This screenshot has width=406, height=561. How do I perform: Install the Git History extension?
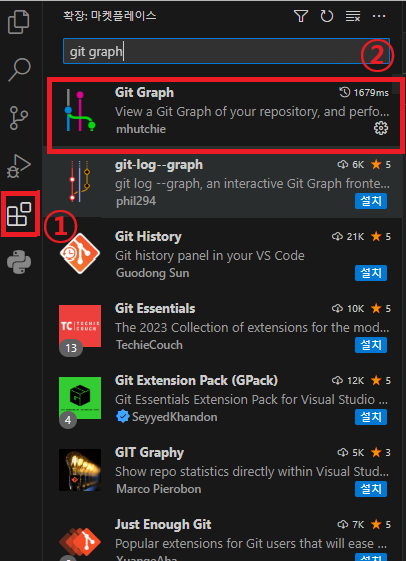371,273
